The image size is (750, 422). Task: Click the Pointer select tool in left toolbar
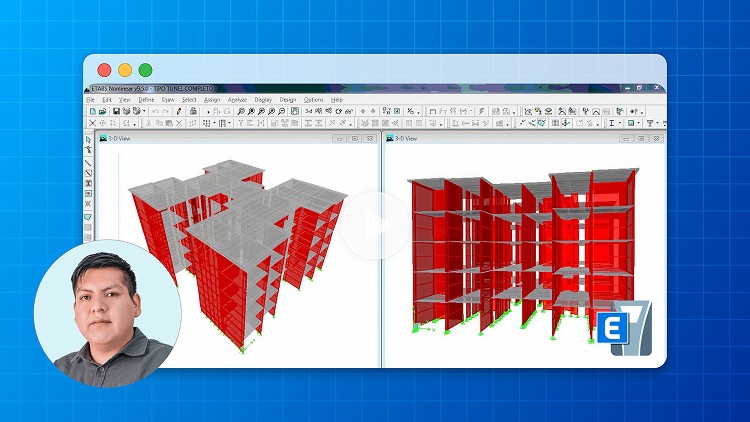(88, 139)
